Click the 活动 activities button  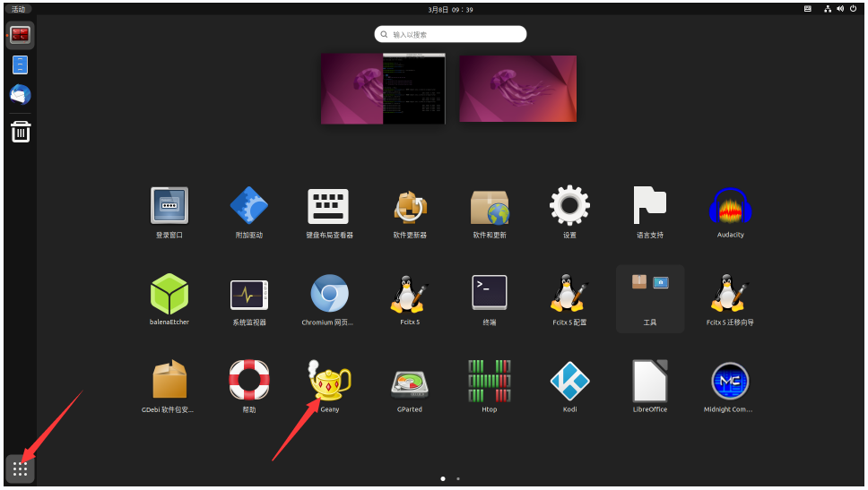tap(18, 9)
